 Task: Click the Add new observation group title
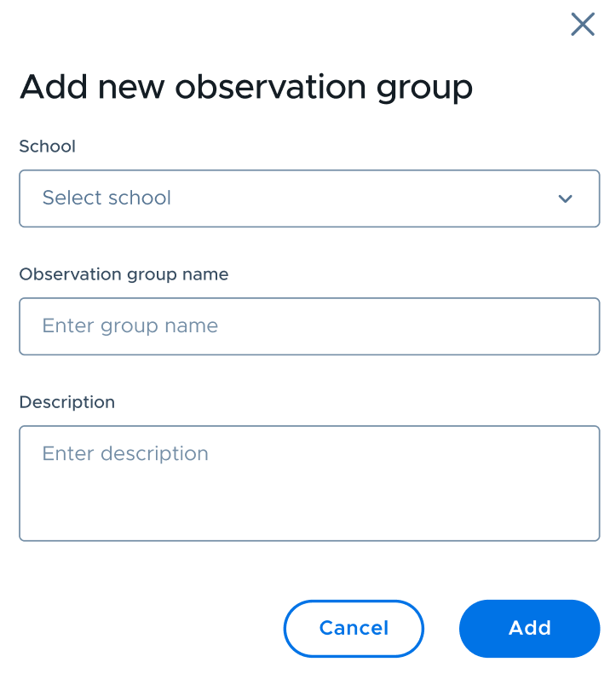click(246, 86)
